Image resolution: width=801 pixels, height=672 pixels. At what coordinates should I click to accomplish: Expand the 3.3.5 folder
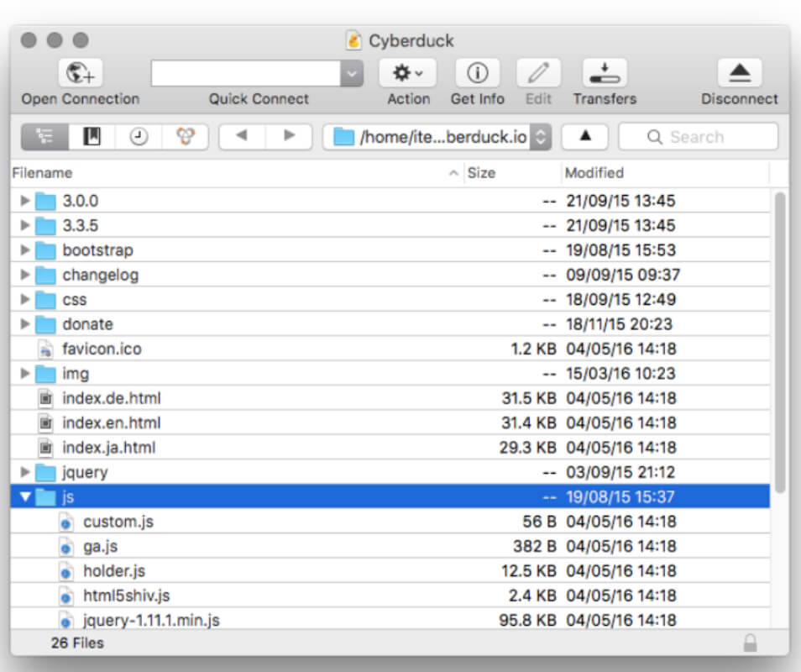point(24,225)
